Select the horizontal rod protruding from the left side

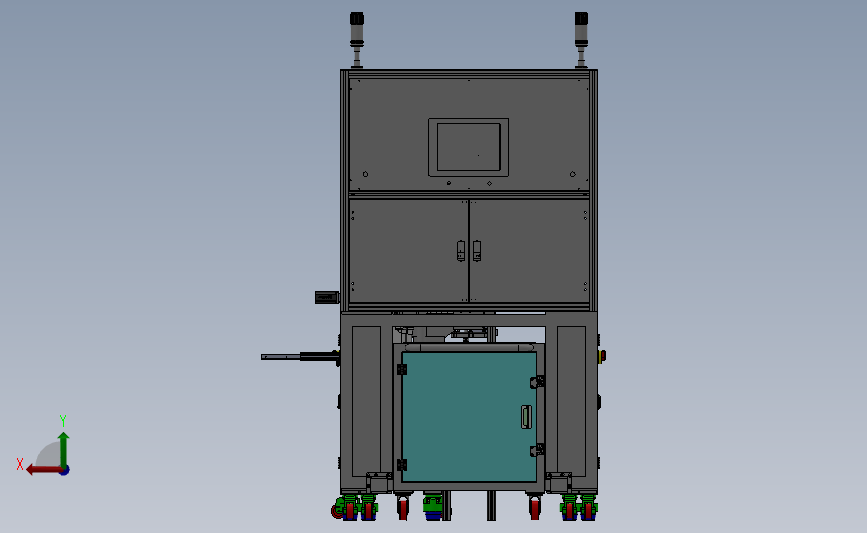(x=300, y=357)
